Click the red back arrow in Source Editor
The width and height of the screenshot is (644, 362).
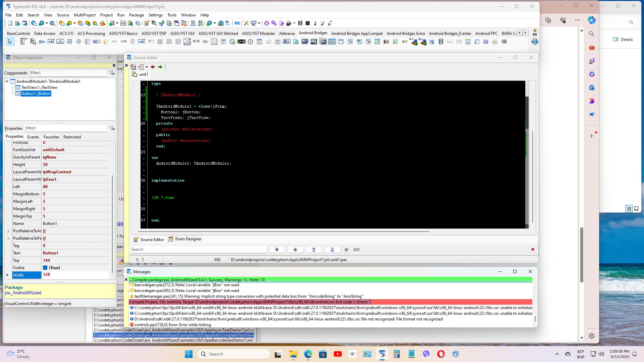point(153,67)
